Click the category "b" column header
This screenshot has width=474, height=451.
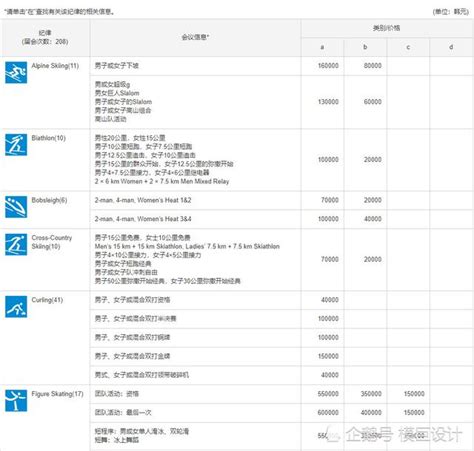tap(365, 47)
